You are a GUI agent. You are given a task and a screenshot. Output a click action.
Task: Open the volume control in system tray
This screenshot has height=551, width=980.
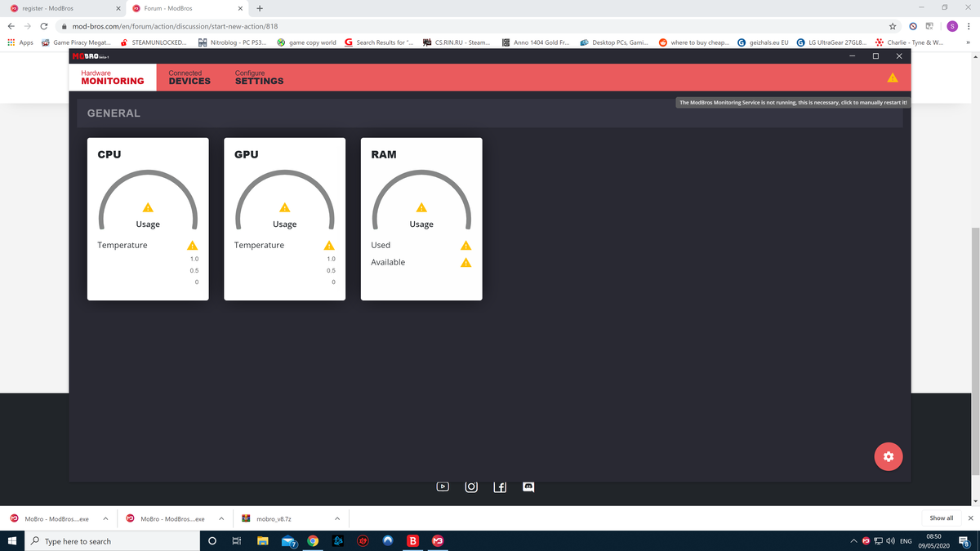coord(889,541)
